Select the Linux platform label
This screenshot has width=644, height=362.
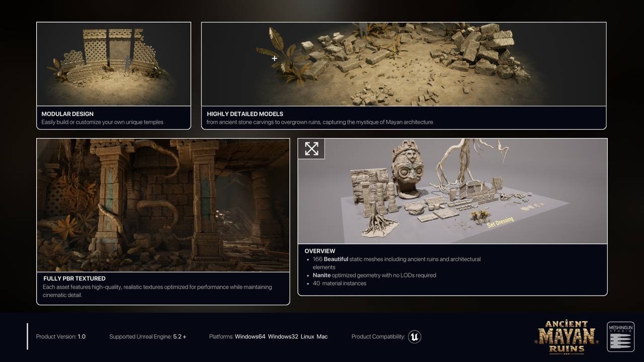(307, 336)
